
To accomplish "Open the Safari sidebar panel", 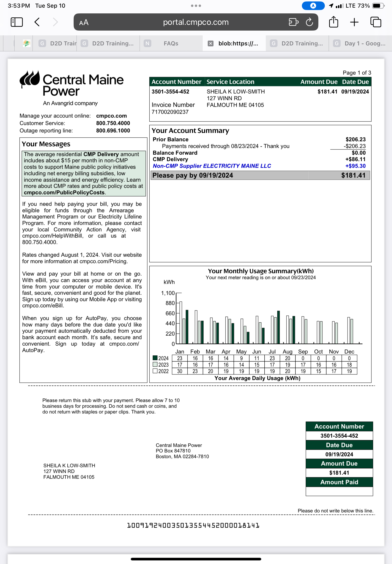I will (17, 22).
